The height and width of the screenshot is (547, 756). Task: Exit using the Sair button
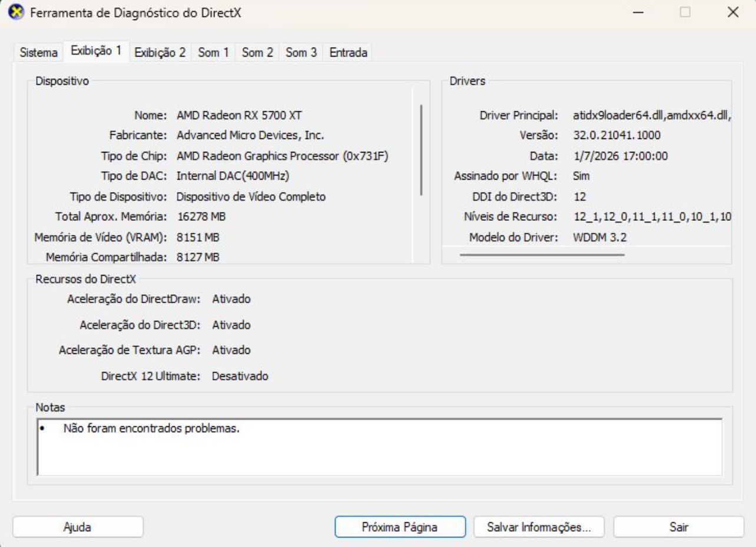pos(679,527)
